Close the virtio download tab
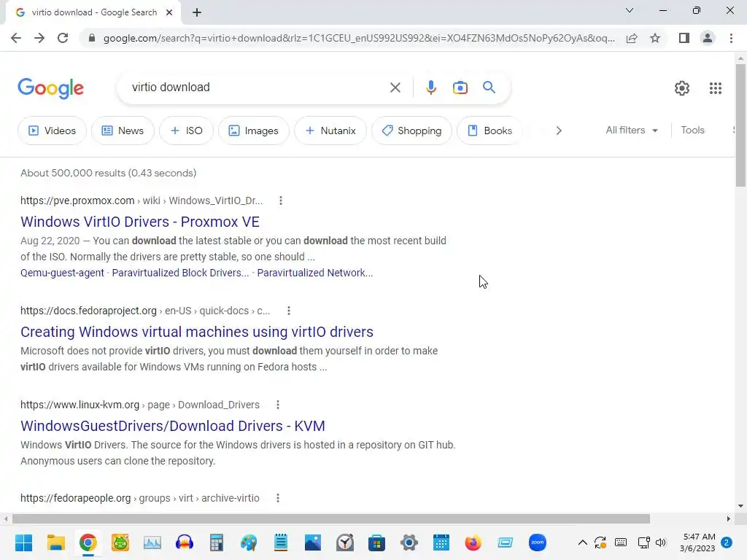The height and width of the screenshot is (560, 747). coord(169,12)
